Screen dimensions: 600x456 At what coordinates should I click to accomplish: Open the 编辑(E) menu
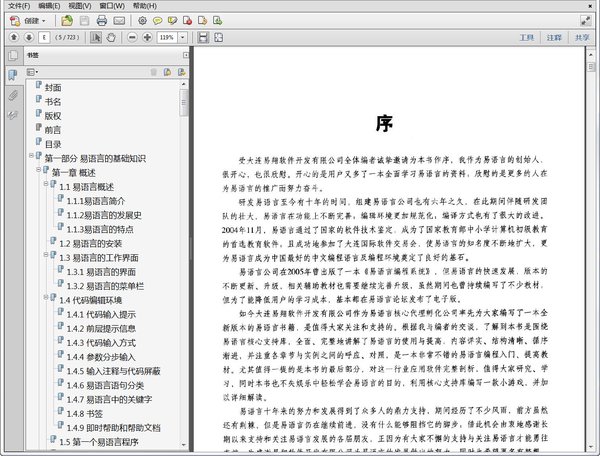point(49,6)
